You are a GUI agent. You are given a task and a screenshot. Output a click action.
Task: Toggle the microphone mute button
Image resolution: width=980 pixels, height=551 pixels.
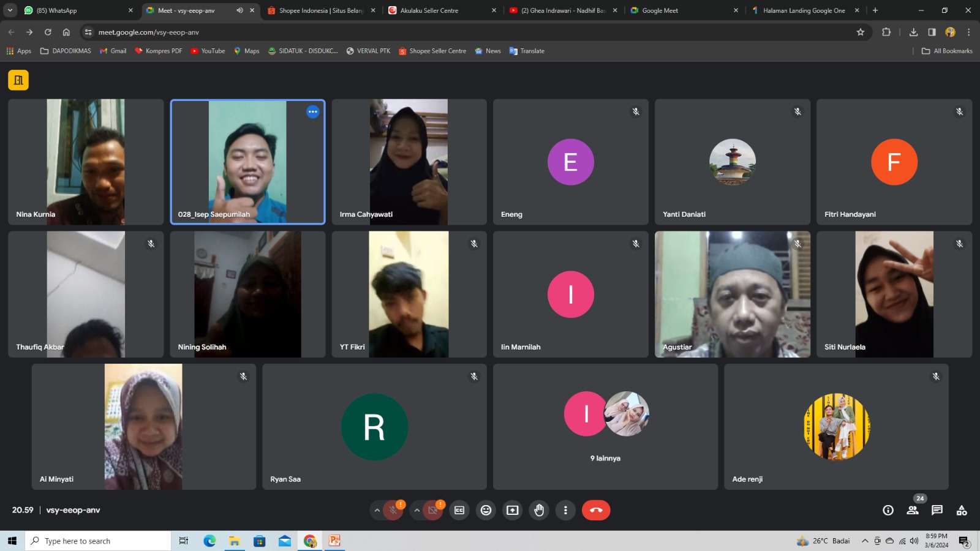coord(393,510)
